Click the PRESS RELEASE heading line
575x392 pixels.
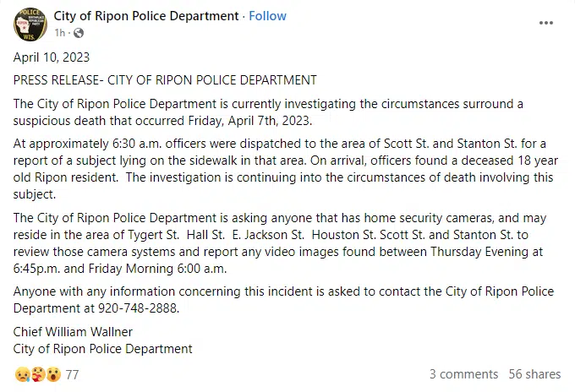[165, 80]
